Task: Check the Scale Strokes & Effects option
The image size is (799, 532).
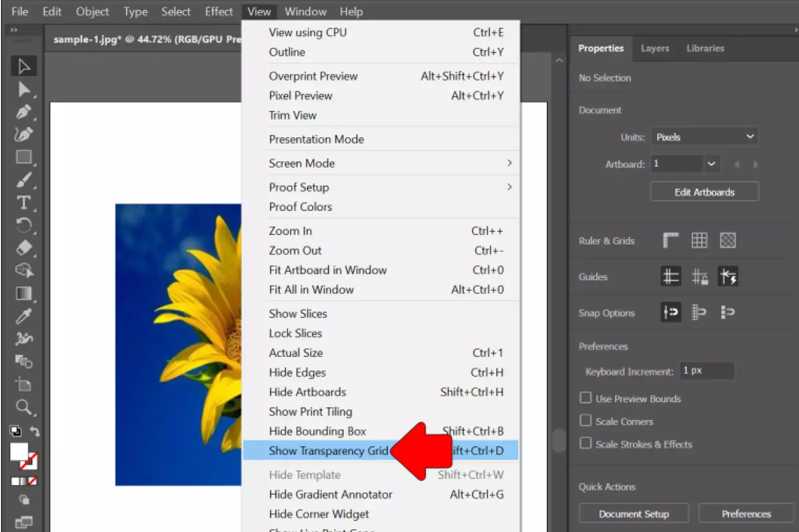Action: coord(586,443)
